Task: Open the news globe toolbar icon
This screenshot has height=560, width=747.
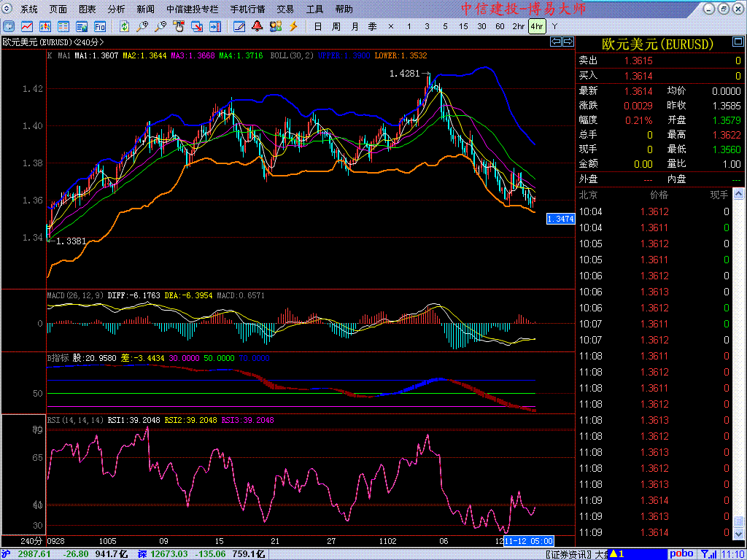Action: point(82,26)
